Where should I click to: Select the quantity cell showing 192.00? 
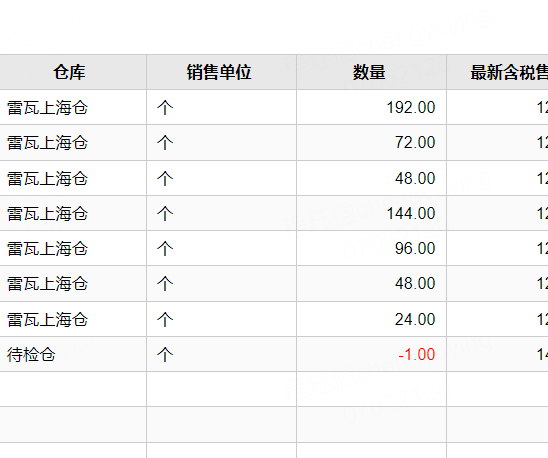click(x=372, y=107)
